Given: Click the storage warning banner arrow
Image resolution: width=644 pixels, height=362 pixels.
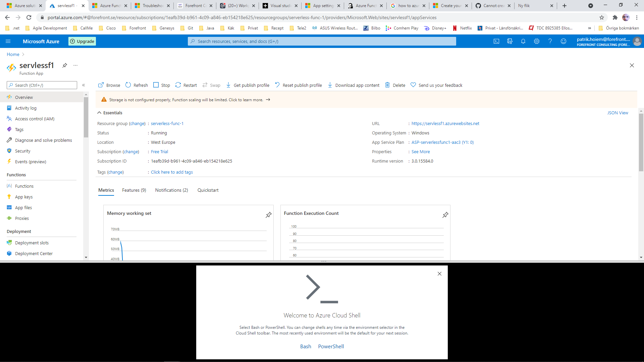Looking at the screenshot, I should click(268, 100).
